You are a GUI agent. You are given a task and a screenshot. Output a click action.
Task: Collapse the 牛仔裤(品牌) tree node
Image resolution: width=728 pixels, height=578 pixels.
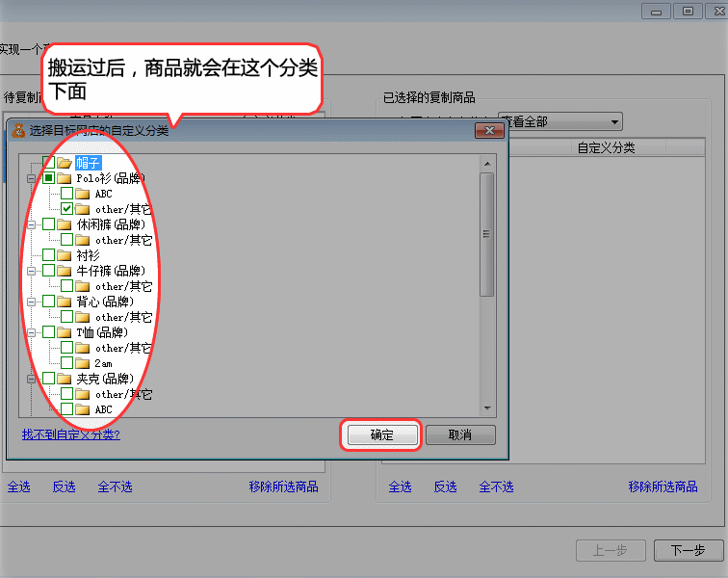pos(31,271)
